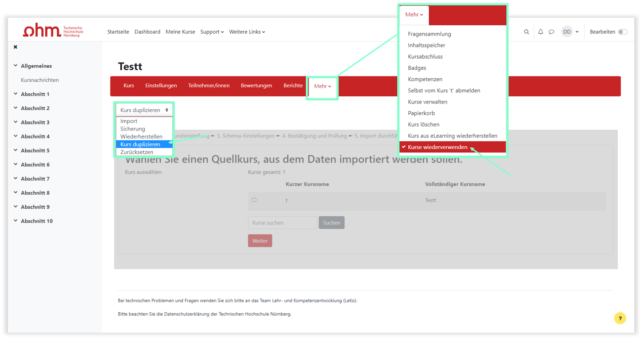644x342 pixels.
Task: Open the Weitere Links dropdown
Action: point(247,32)
